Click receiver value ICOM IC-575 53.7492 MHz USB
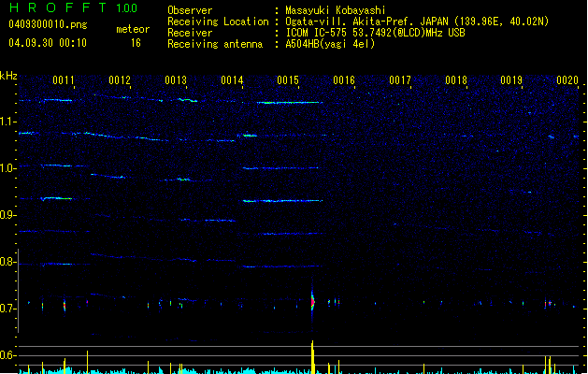The width and height of the screenshot is (588, 374). [x=375, y=33]
